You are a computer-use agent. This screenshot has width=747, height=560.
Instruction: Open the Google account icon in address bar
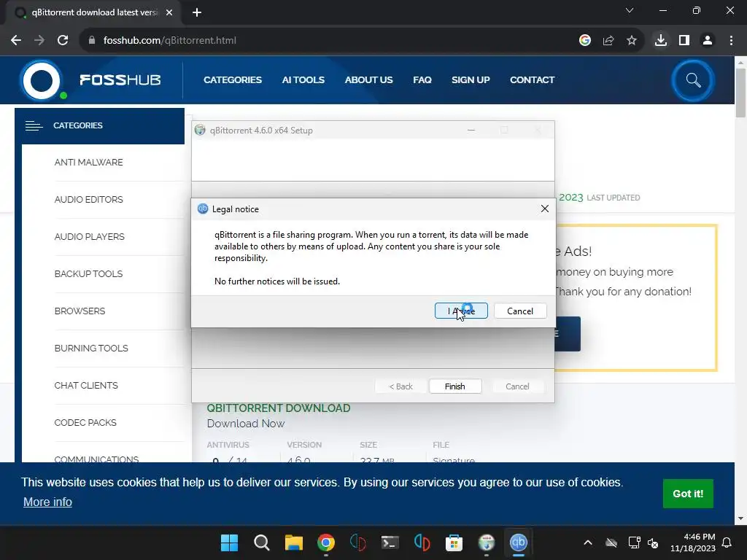pyautogui.click(x=585, y=41)
